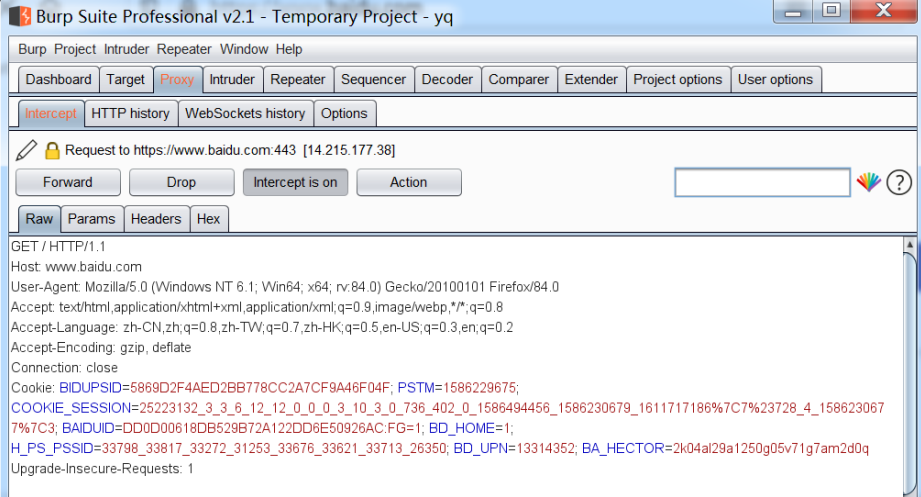The width and height of the screenshot is (921, 497).
Task: Click the Accept: text/html header line
Action: coord(257,307)
